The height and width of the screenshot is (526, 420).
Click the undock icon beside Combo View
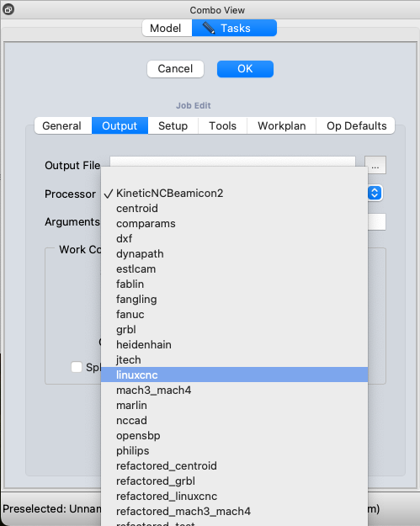pyautogui.click(x=8, y=9)
